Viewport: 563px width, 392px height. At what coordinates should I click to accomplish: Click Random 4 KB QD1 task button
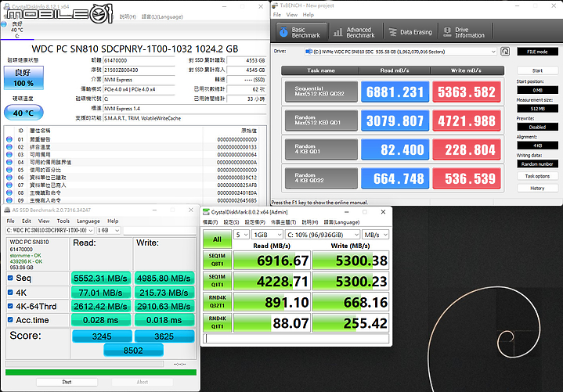321,149
